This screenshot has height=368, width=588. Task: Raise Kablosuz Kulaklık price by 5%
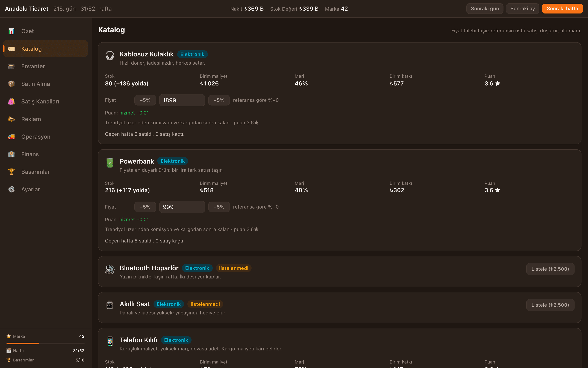point(219,100)
